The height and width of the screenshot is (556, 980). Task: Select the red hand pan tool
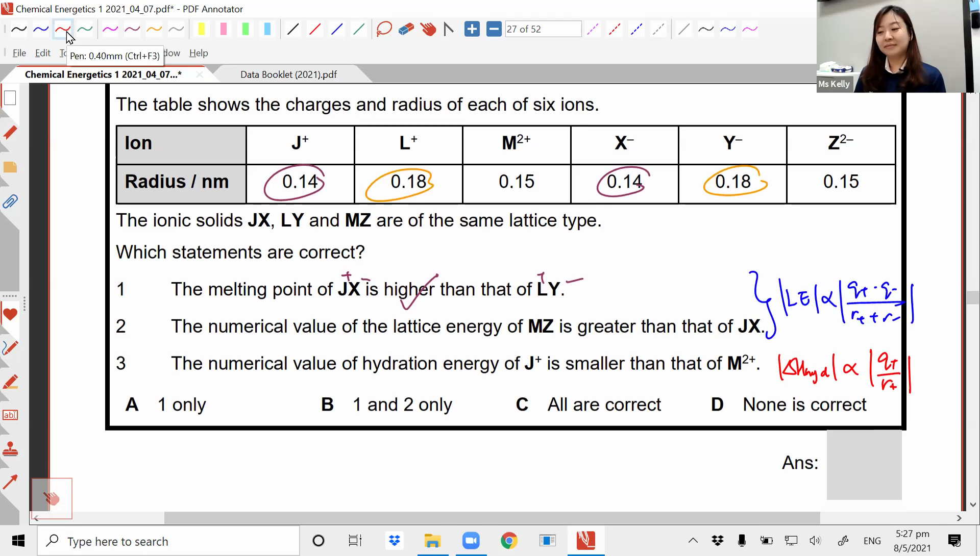click(x=428, y=29)
